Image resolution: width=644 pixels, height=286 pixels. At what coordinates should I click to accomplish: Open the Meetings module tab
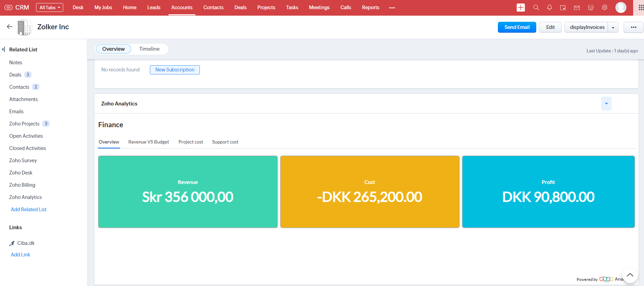tap(319, 7)
